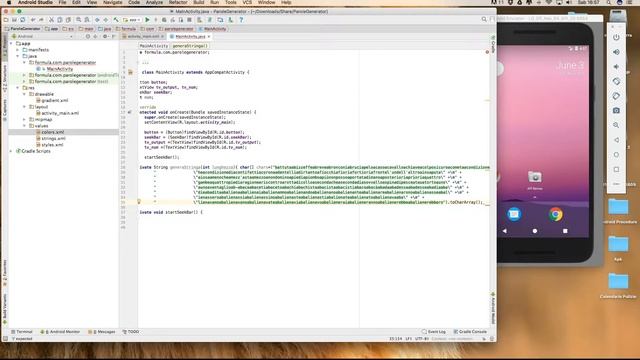Open the Android Monitor tool window
The width and height of the screenshot is (640, 360).
click(x=60, y=332)
